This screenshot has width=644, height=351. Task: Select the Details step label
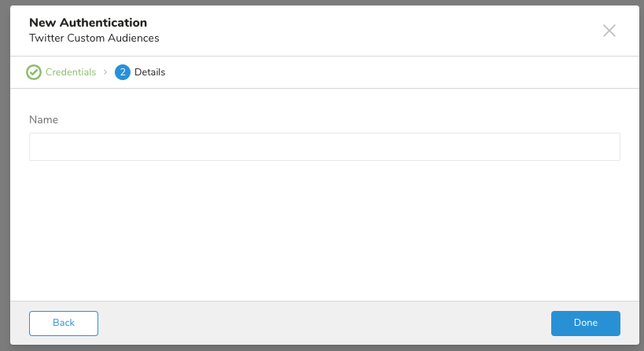(x=149, y=72)
